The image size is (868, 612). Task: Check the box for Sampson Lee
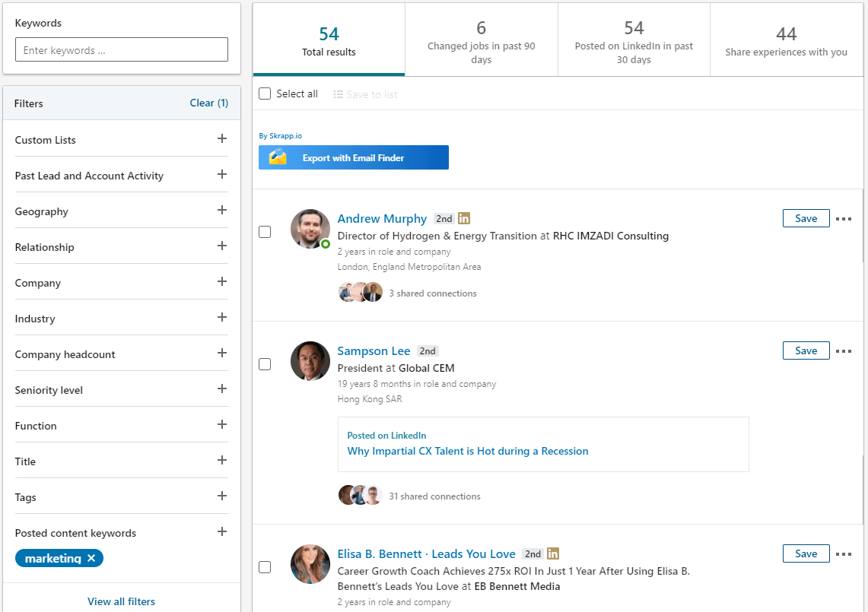tap(265, 364)
